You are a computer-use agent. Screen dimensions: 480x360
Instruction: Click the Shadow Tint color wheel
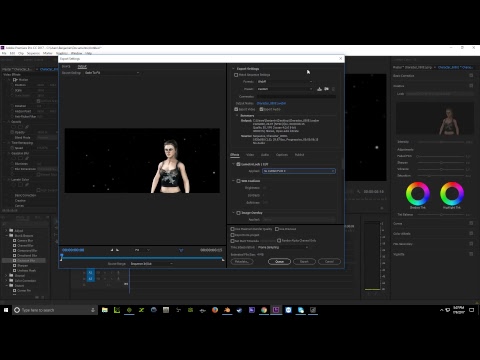(x=418, y=193)
